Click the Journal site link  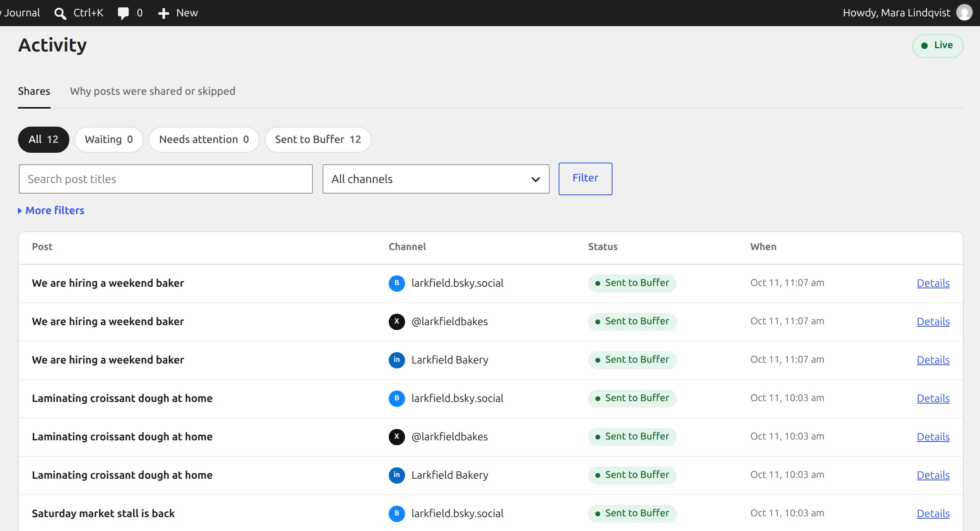[21, 13]
